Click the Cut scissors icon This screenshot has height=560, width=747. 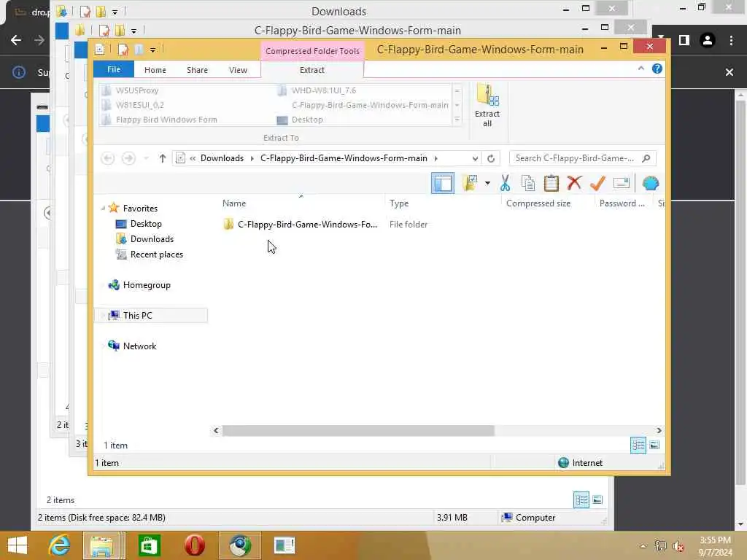tap(506, 183)
